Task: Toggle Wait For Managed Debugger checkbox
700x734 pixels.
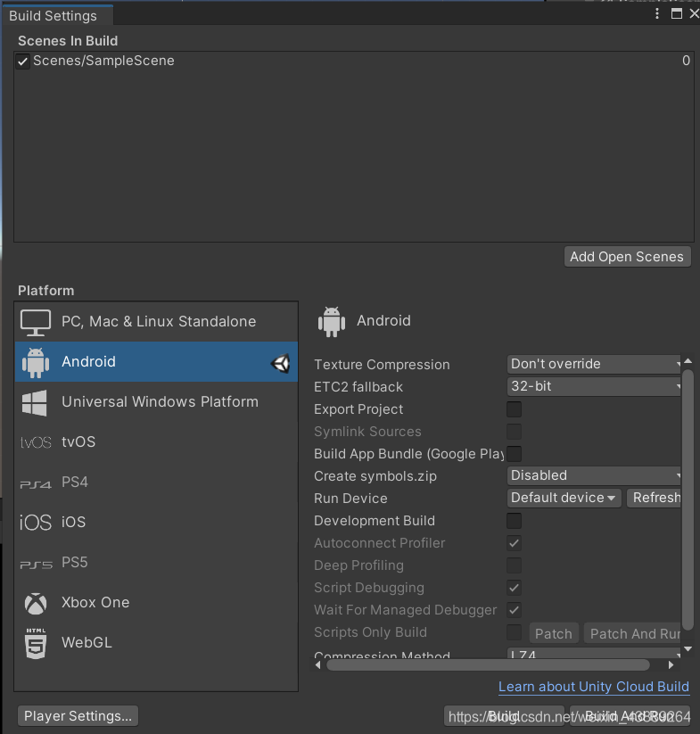Action: point(514,610)
